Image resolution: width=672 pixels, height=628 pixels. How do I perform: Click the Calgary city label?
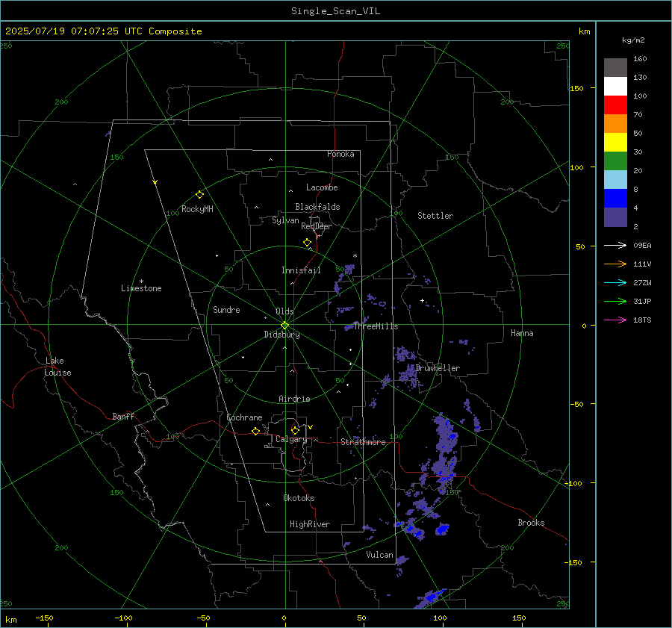pyautogui.click(x=291, y=439)
